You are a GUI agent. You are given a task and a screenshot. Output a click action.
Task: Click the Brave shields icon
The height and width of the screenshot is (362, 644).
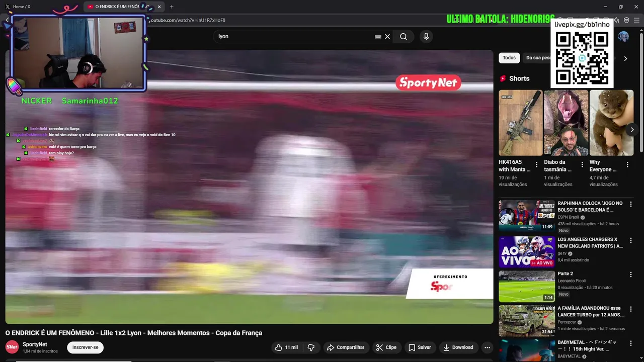(x=626, y=20)
